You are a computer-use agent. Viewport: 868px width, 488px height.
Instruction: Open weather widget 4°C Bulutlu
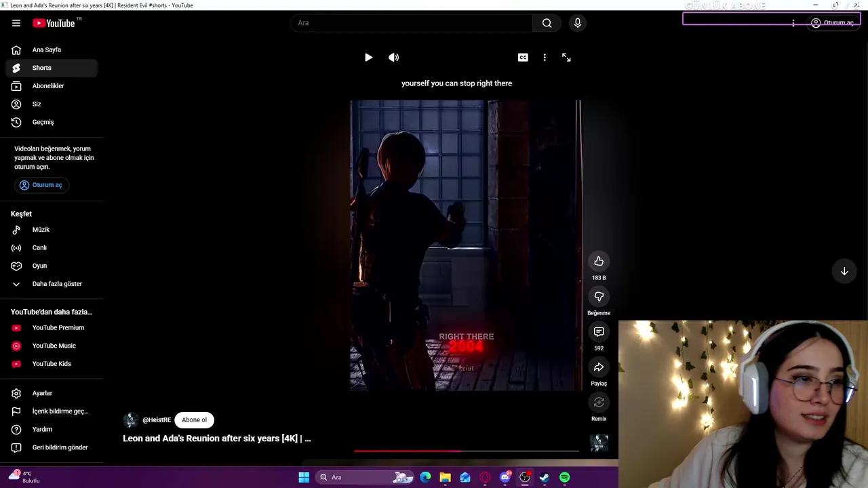24,476
